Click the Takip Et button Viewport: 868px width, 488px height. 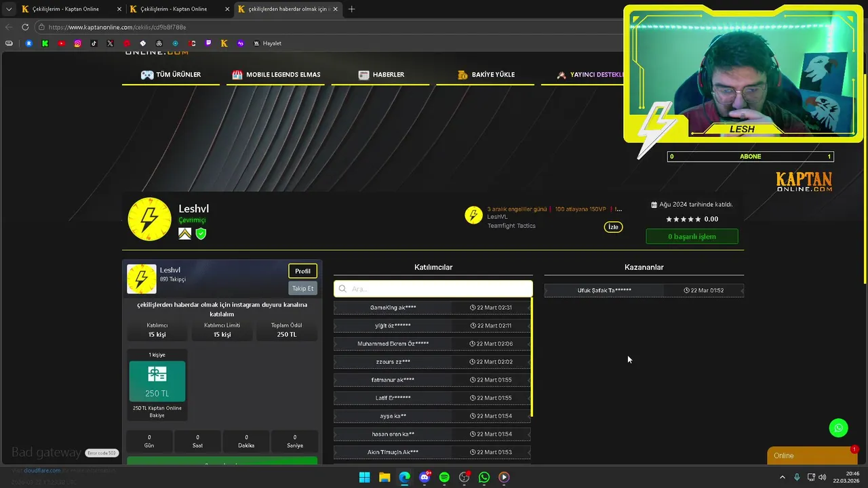(302, 288)
